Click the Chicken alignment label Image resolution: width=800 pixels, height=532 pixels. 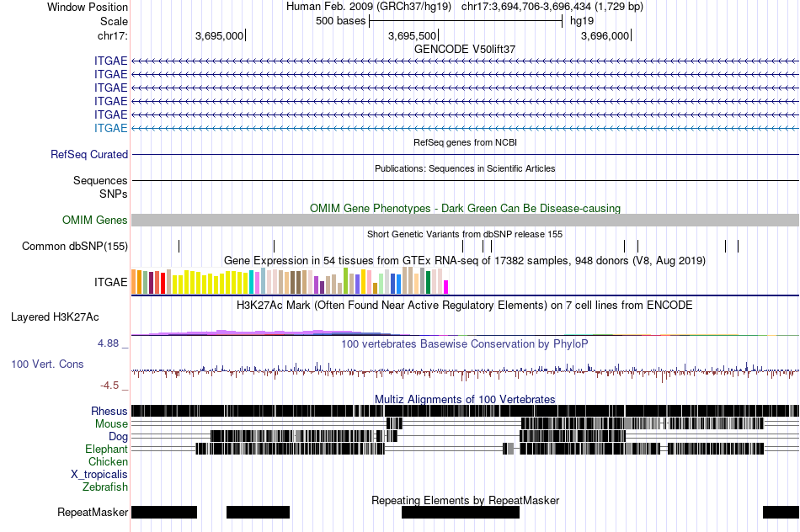pyautogui.click(x=108, y=461)
